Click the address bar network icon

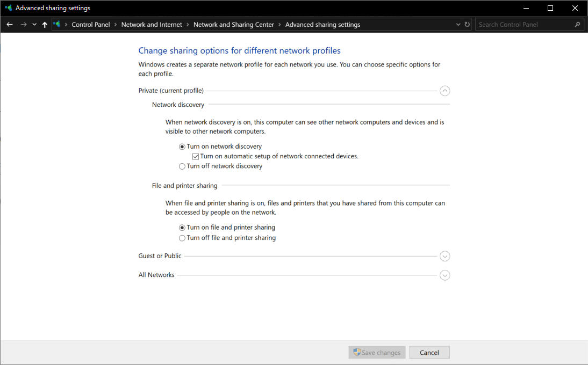coord(57,25)
